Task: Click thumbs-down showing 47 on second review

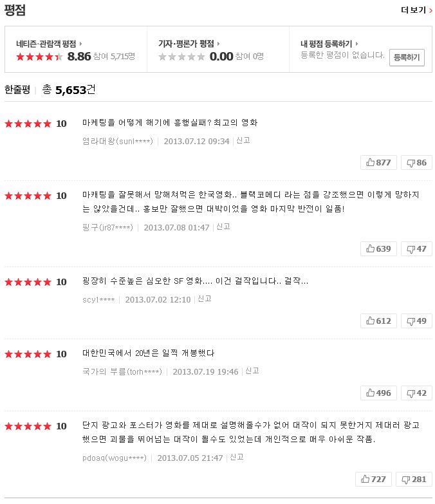Action: point(416,248)
